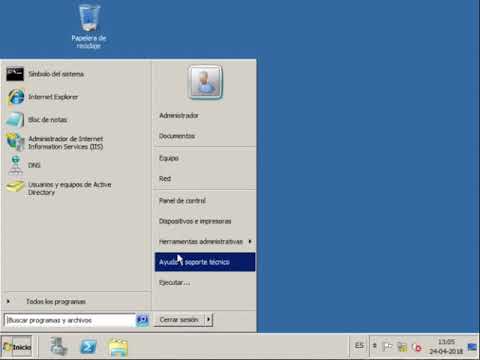Open the Administrador user folder
The image size is (480, 360).
179,116
